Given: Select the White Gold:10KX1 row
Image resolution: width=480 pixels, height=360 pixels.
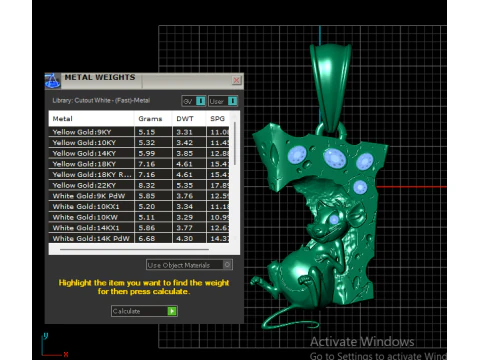Looking at the screenshot, I should (x=139, y=207).
